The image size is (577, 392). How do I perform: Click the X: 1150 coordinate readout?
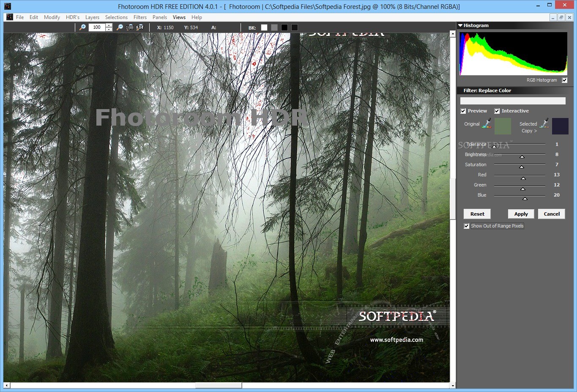pyautogui.click(x=165, y=27)
